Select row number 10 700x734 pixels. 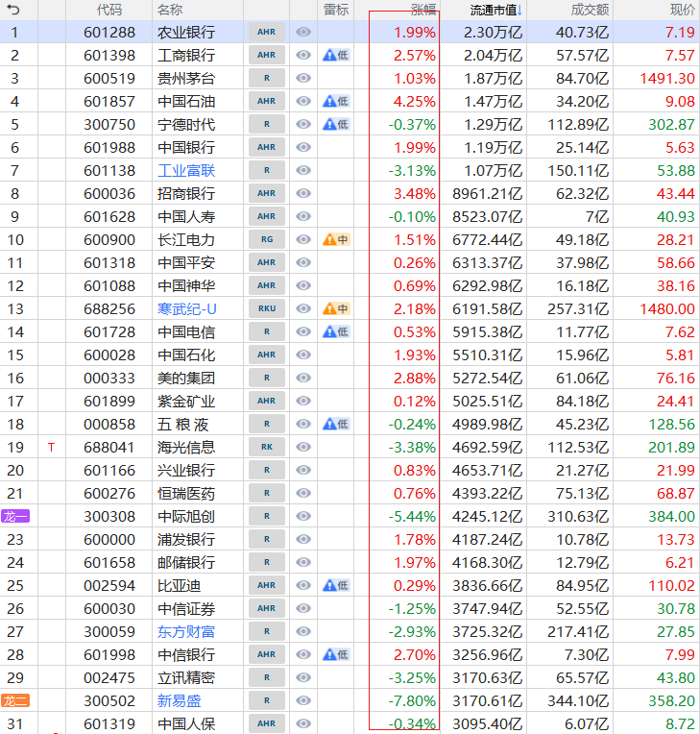(x=15, y=240)
